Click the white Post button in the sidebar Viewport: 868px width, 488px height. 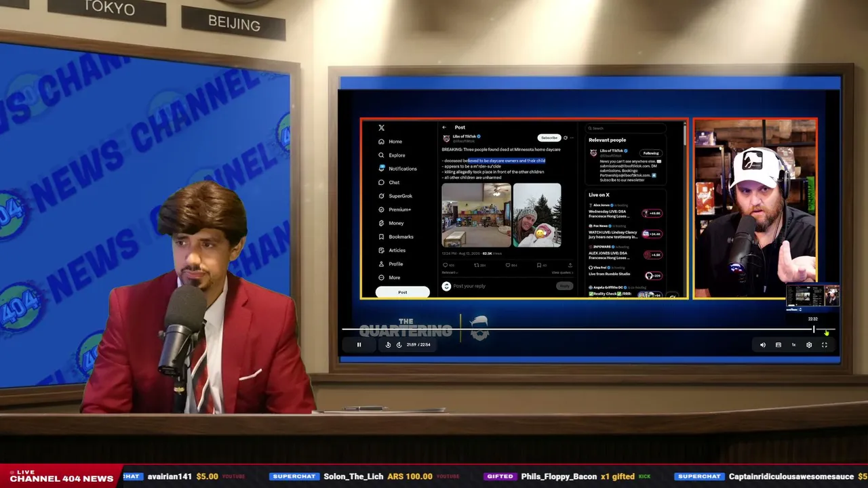pos(403,292)
